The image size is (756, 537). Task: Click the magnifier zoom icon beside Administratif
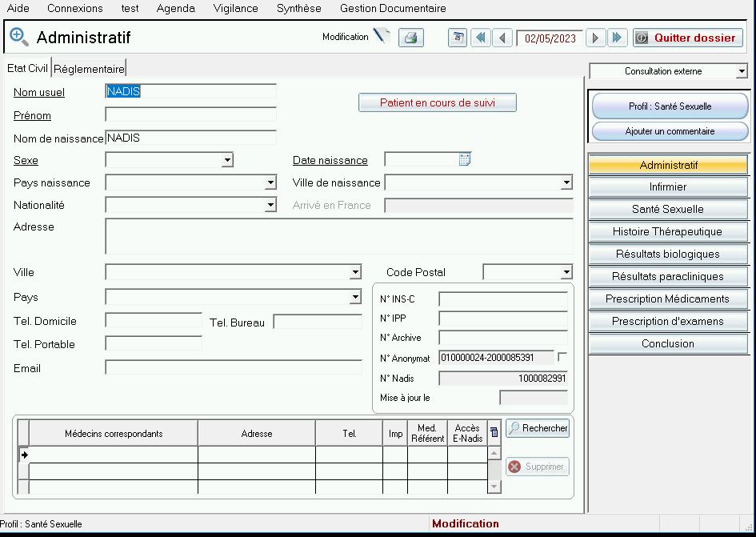(x=19, y=37)
